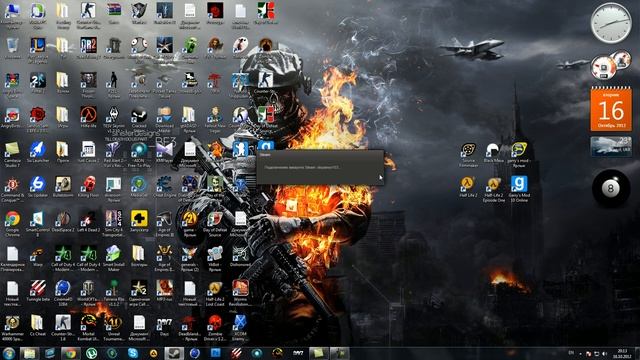
Task: Click the Magic 8-ball gadget
Action: pyautogui.click(x=611, y=189)
